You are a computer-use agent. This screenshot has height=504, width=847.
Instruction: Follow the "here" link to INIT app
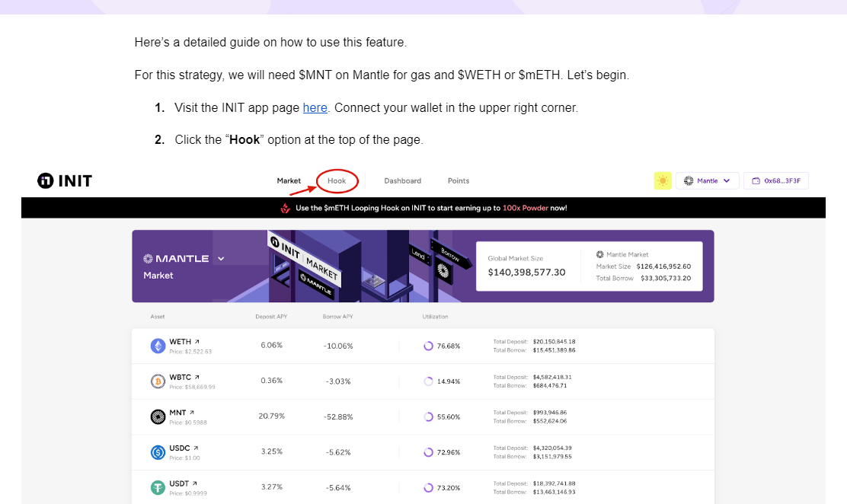315,107
